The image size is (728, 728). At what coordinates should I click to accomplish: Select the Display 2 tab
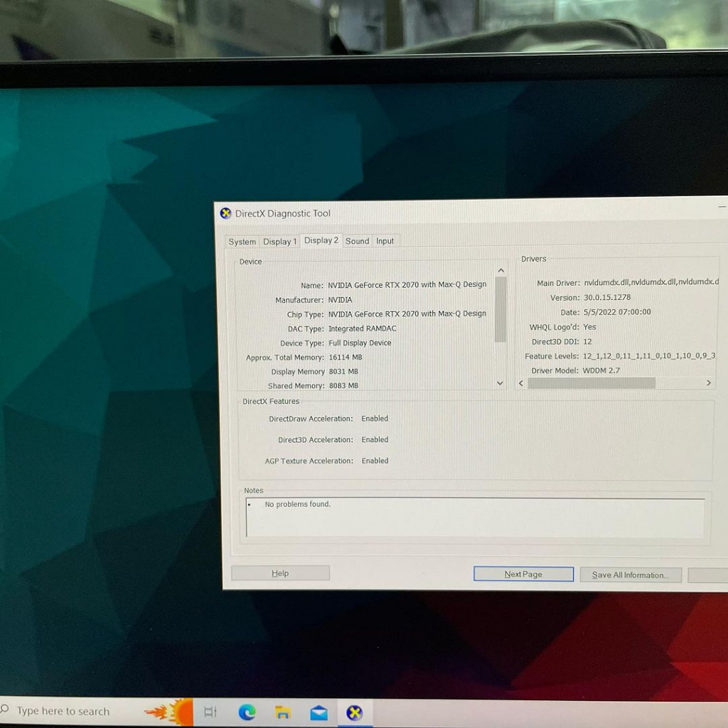[x=321, y=240]
